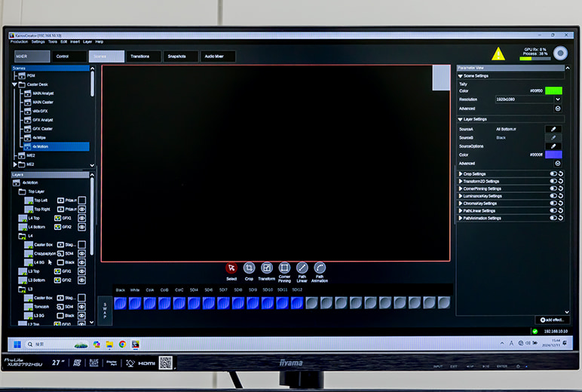
Task: Enable the Crop Settings toggle switch
Action: pyautogui.click(x=553, y=174)
